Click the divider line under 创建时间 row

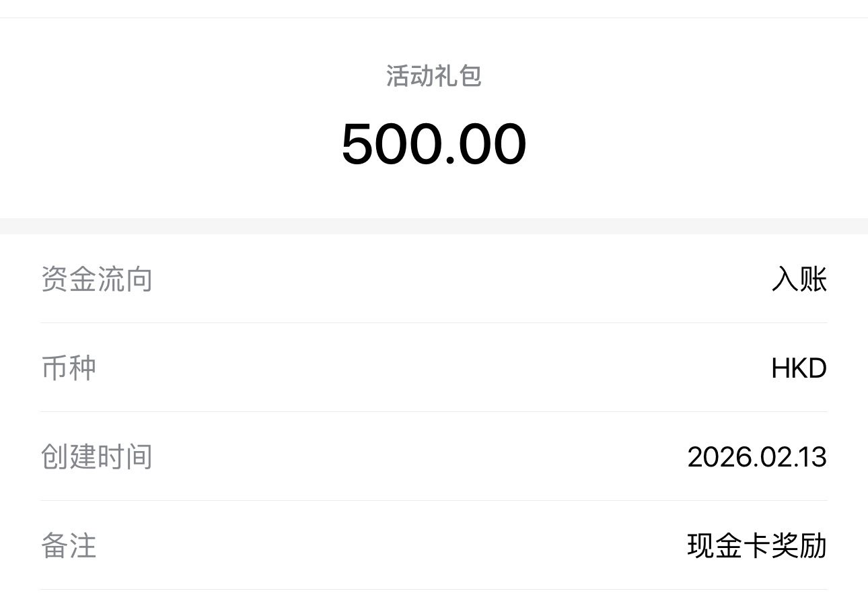[x=434, y=500]
